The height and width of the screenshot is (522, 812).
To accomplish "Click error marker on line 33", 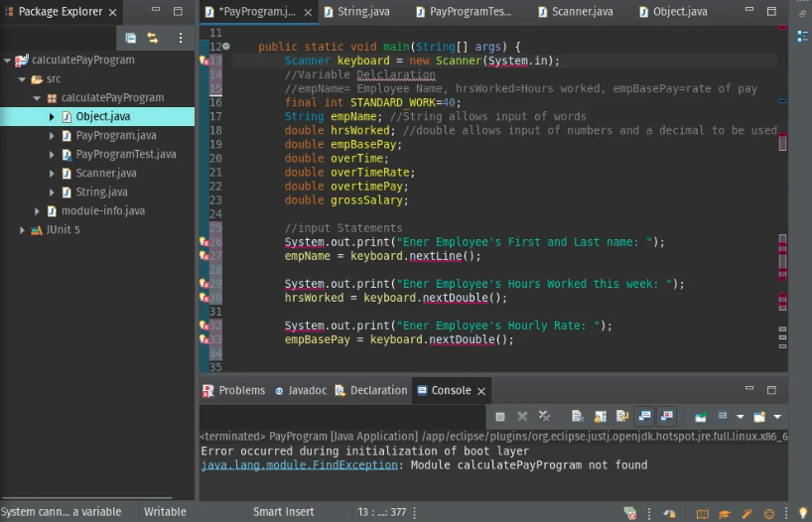I will tap(204, 339).
